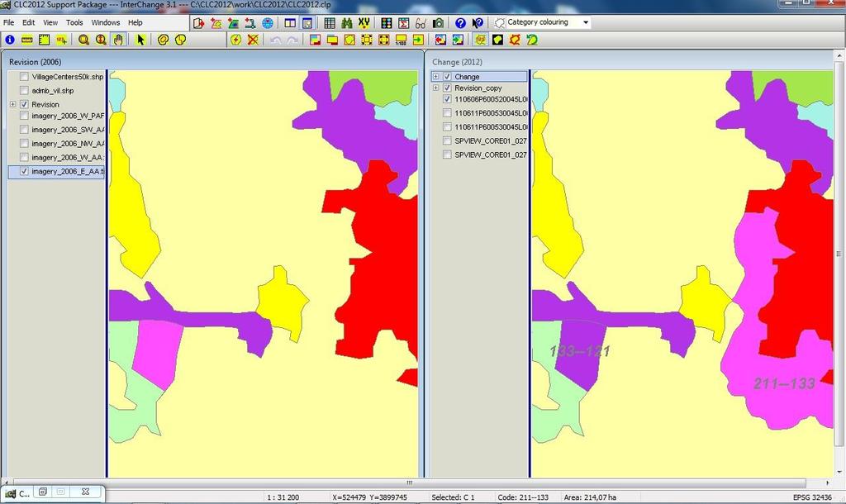This screenshot has width=846, height=504.
Task: Click the redo arrow
Action: tap(292, 40)
